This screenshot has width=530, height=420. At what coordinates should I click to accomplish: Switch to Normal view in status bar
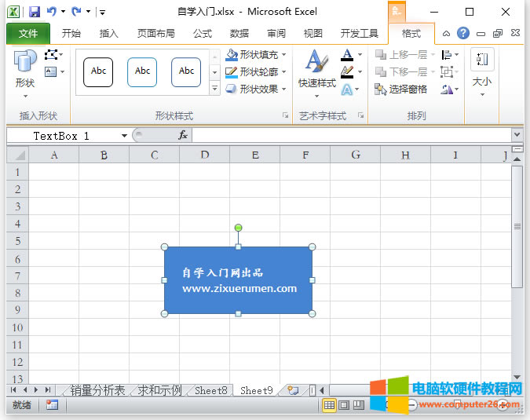pos(329,405)
